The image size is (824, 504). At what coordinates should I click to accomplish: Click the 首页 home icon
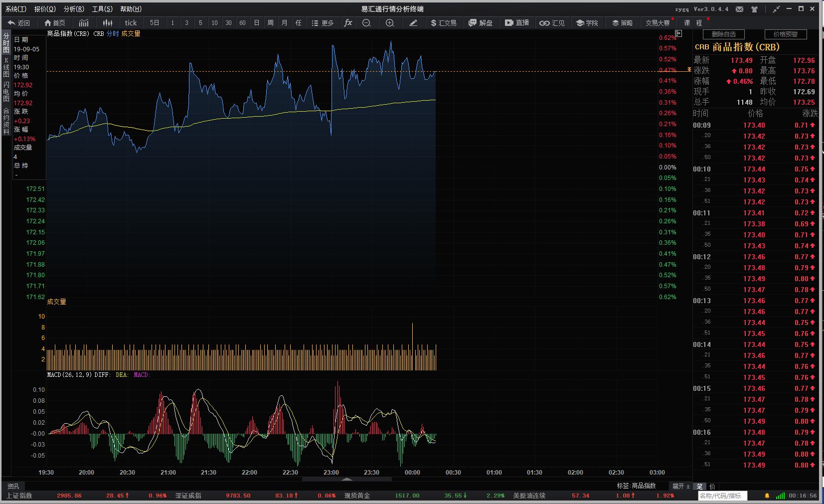54,23
